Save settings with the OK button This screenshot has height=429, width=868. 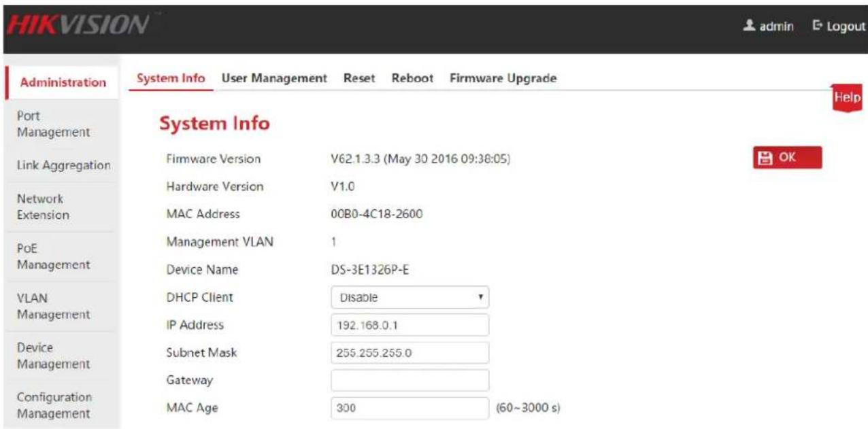tap(787, 157)
